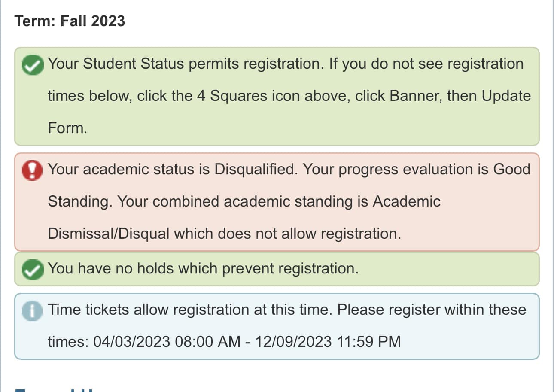Click the Student Status permits registration message box
The height and width of the screenshot is (392, 554).
[277, 96]
